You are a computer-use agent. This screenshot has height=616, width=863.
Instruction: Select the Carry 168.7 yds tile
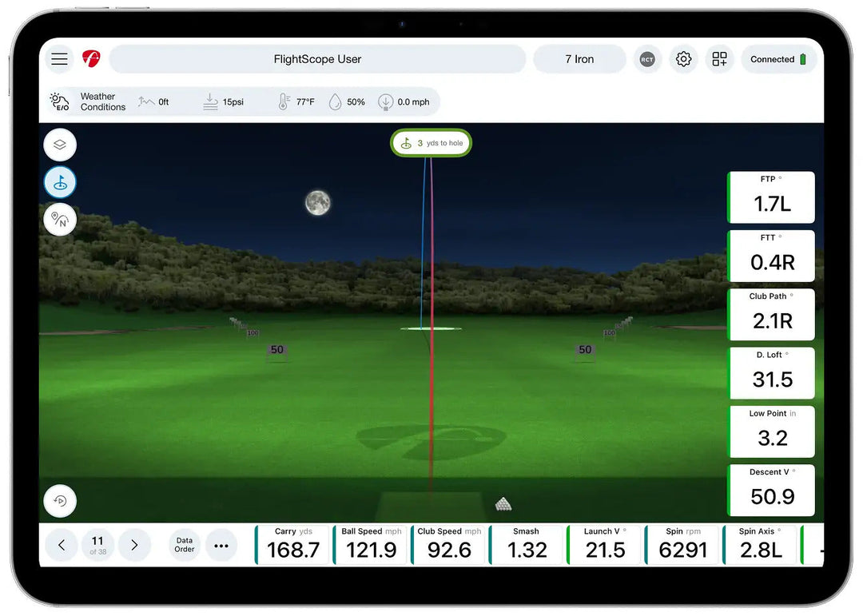tap(292, 545)
